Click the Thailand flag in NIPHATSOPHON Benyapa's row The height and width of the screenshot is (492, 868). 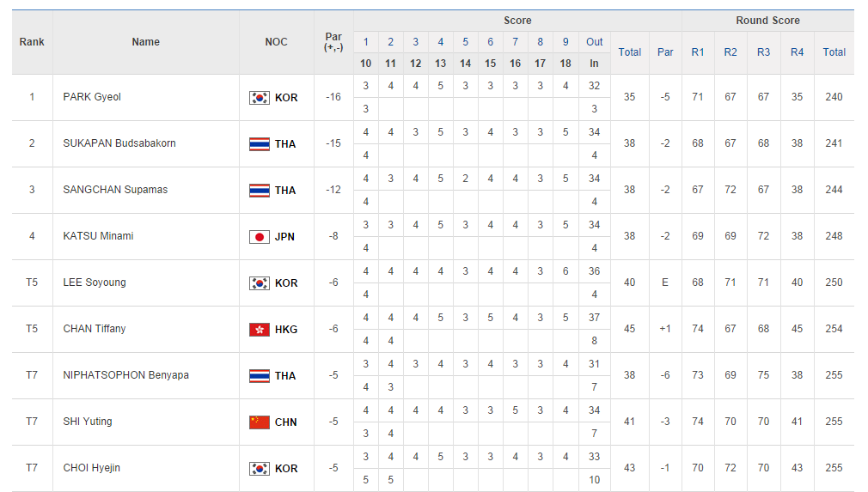click(x=259, y=376)
